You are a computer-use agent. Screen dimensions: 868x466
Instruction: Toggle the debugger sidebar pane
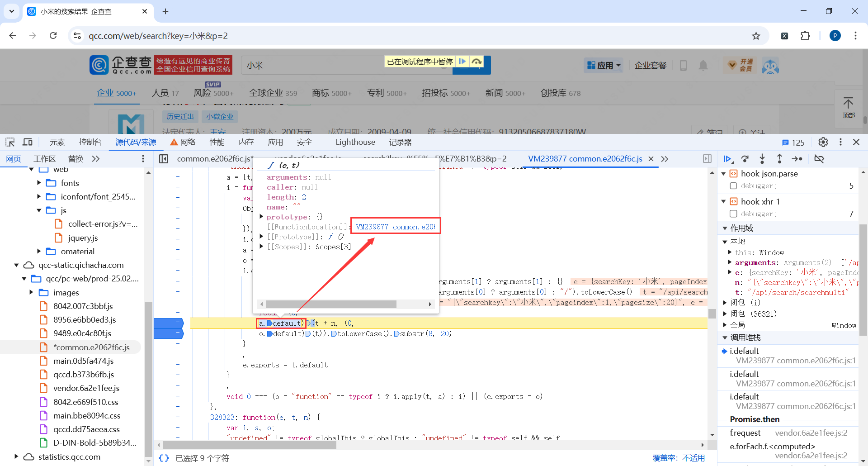707,159
